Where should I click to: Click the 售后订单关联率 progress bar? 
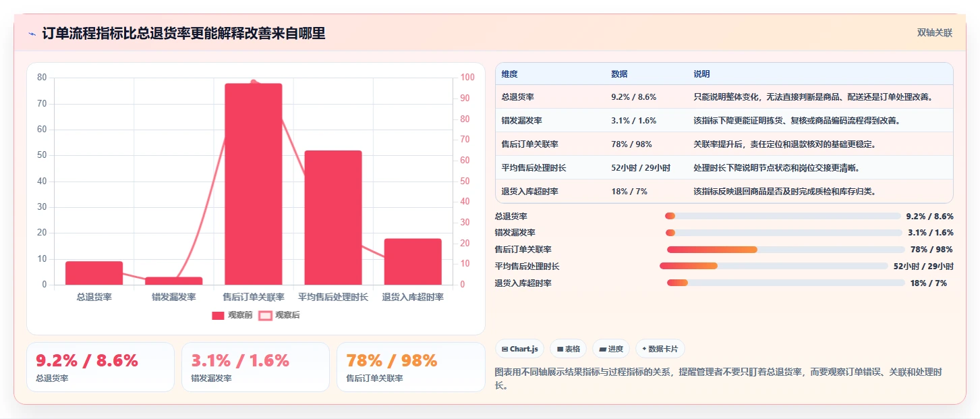[x=786, y=250]
